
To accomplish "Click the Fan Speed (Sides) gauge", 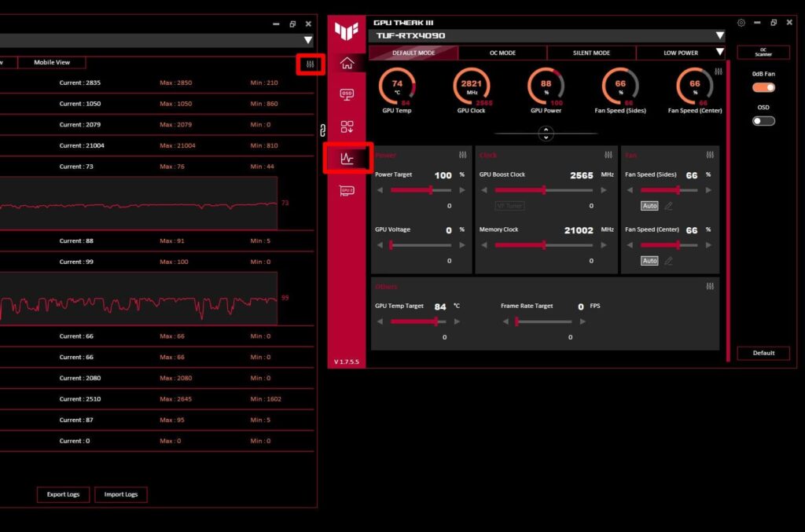I will coord(620,86).
